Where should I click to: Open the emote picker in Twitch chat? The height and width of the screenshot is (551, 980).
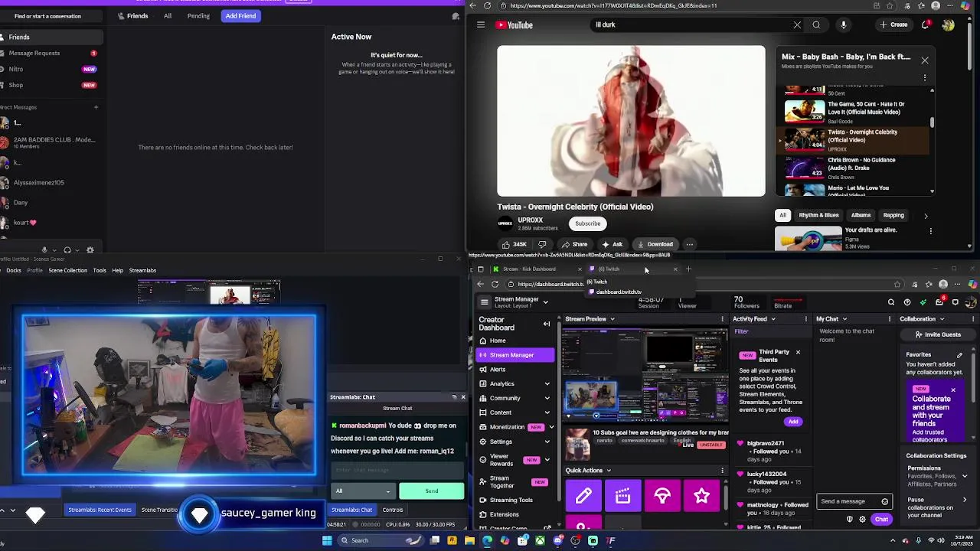(885, 502)
